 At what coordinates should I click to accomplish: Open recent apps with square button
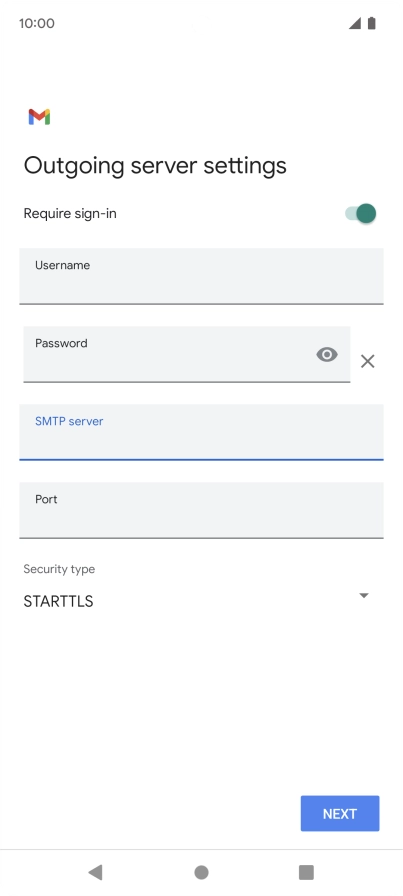click(306, 872)
